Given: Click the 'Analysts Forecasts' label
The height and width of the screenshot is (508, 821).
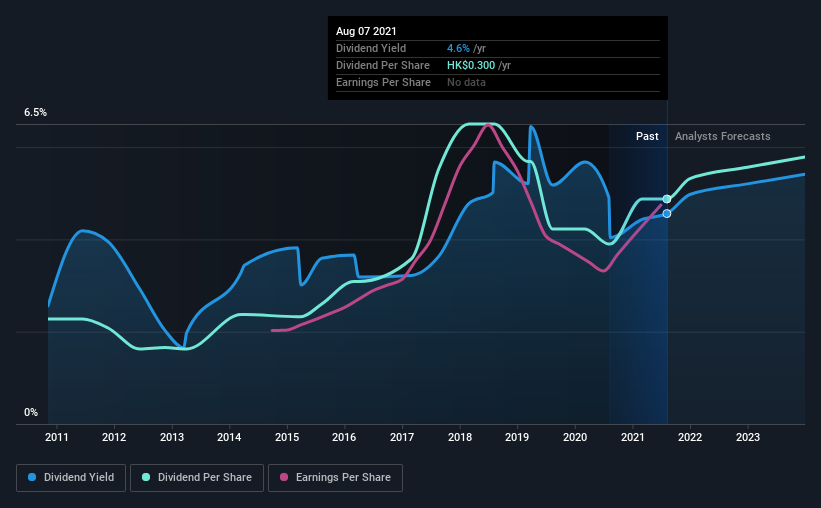Looking at the screenshot, I should coord(723,136).
